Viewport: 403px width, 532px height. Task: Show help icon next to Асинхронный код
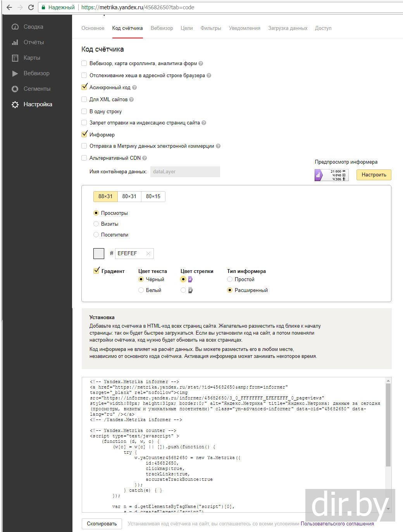134,88
